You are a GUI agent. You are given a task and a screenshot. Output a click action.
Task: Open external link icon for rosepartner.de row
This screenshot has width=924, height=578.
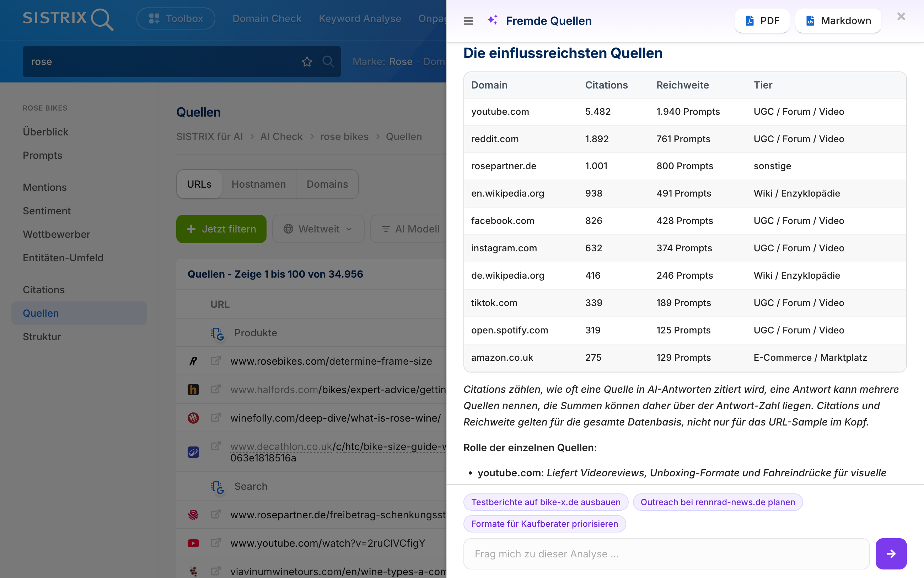[216, 514]
